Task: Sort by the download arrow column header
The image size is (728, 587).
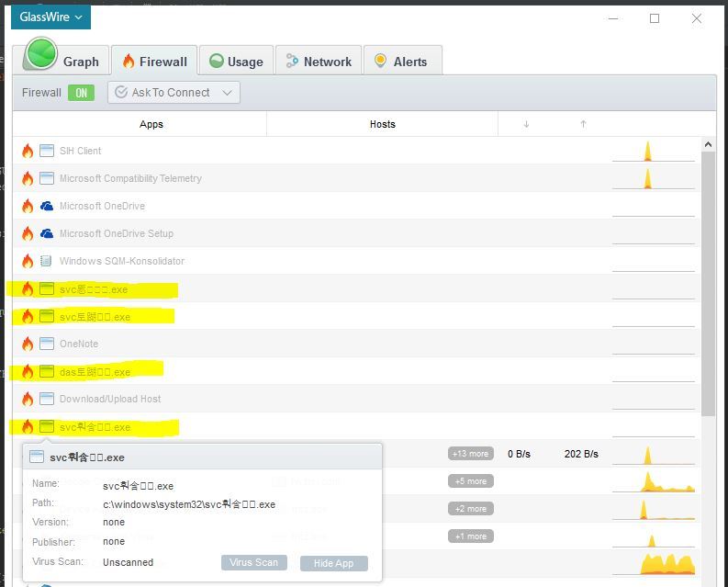Action: point(526,124)
